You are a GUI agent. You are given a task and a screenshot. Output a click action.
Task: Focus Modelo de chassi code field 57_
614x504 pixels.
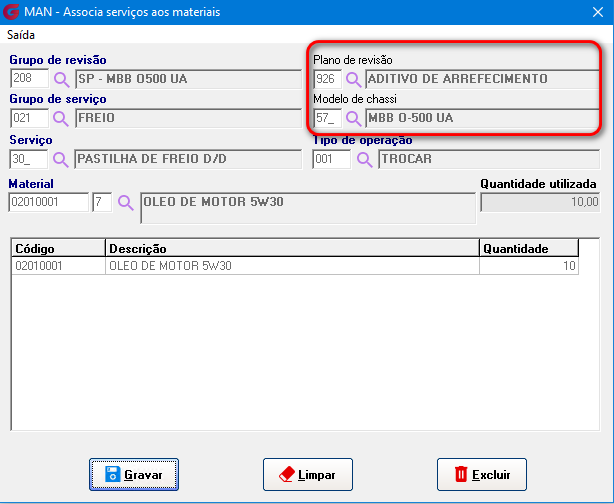click(x=328, y=118)
